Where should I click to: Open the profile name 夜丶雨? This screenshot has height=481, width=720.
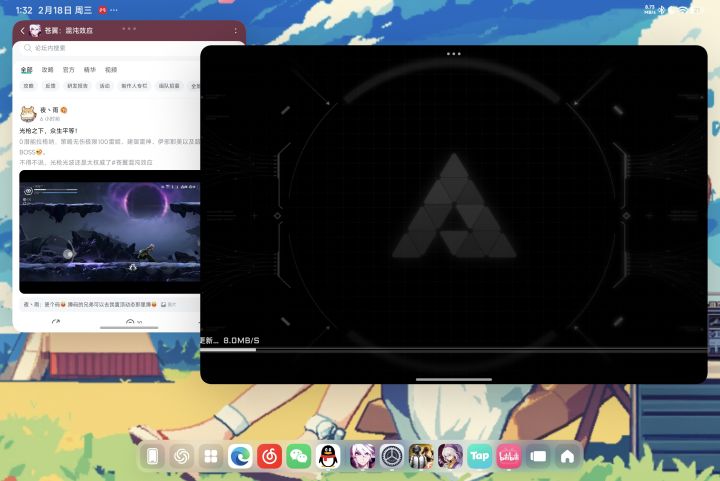[x=49, y=110]
